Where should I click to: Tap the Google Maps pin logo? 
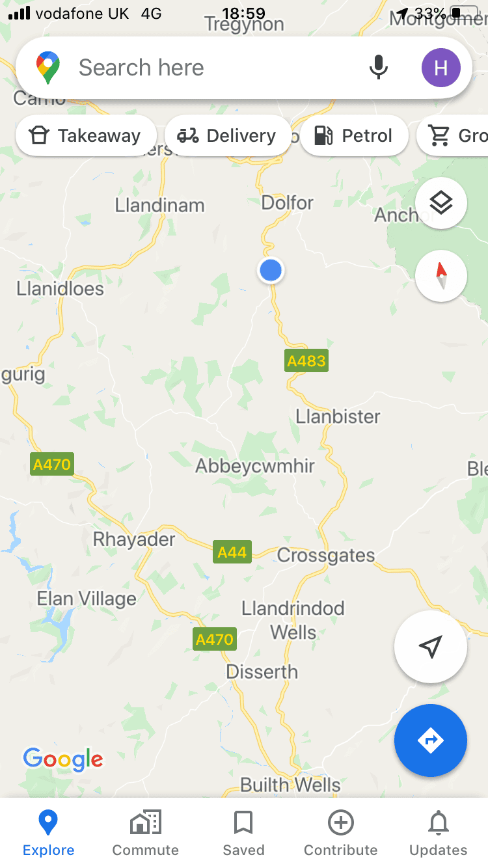pyautogui.click(x=48, y=68)
